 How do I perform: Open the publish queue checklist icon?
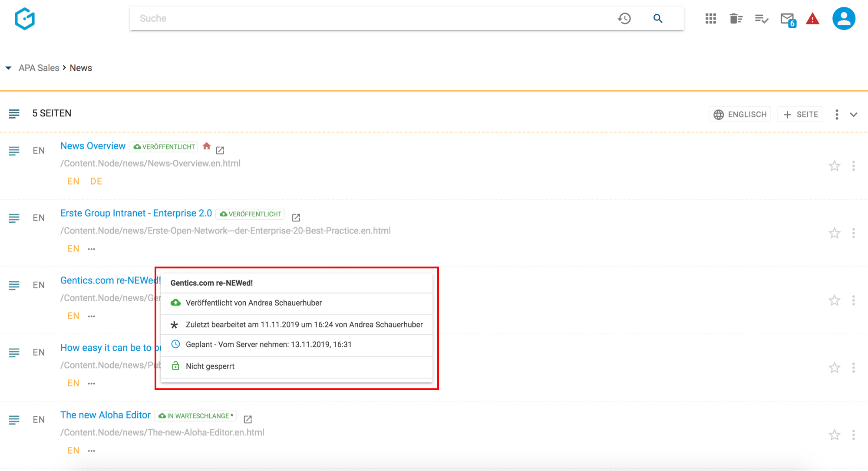pyautogui.click(x=762, y=19)
